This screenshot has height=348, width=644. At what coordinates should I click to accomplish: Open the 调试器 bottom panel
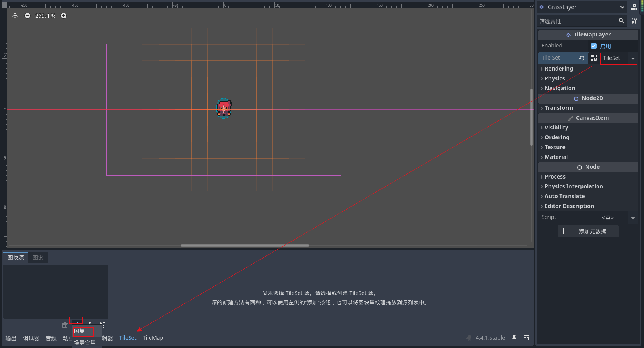click(31, 338)
